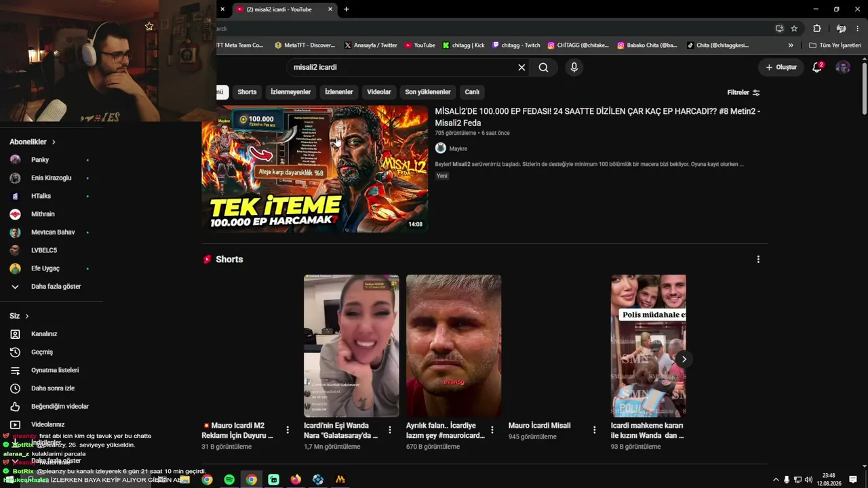
Task: Open Firefox from the taskbar
Action: [x=296, y=479]
